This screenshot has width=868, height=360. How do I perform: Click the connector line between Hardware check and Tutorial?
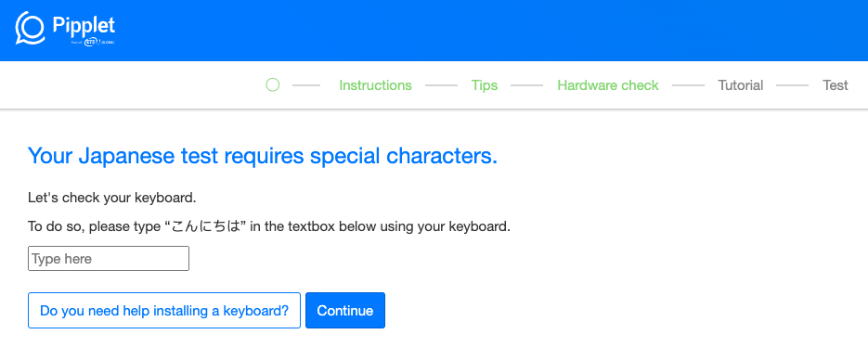[x=688, y=85]
